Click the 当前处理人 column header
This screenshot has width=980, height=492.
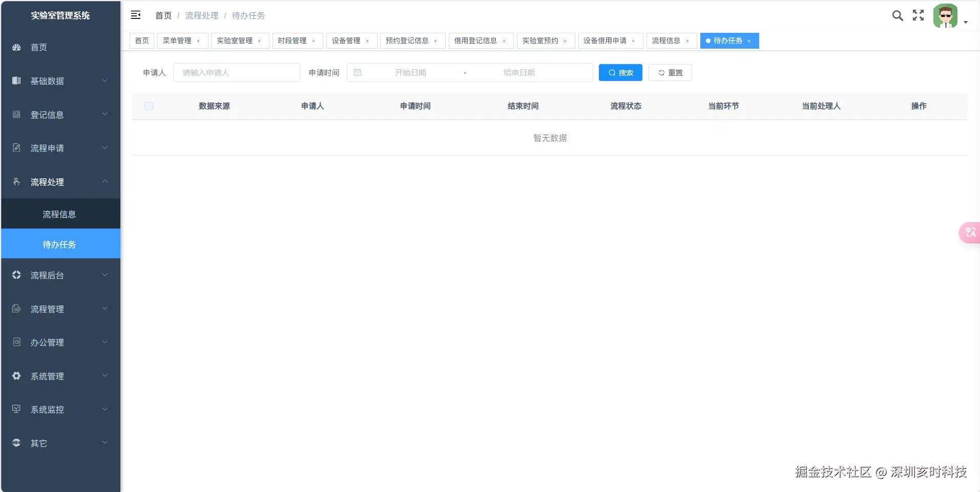pos(821,106)
